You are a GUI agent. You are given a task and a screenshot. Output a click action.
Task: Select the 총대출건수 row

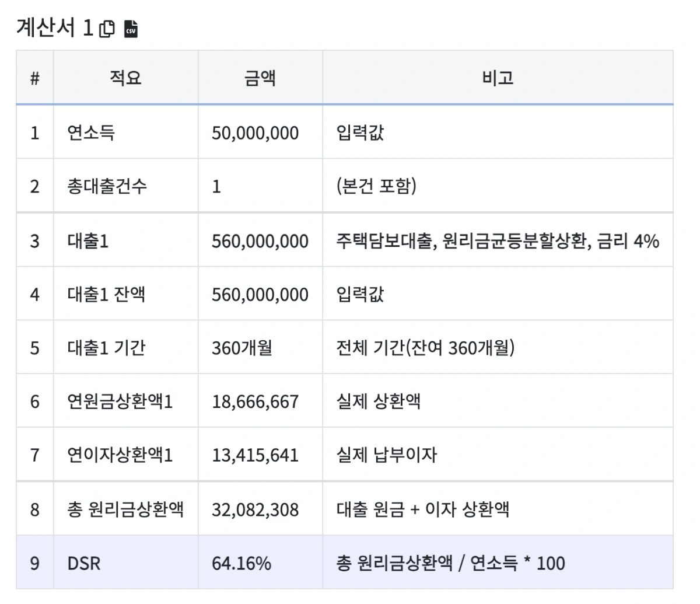click(96, 186)
